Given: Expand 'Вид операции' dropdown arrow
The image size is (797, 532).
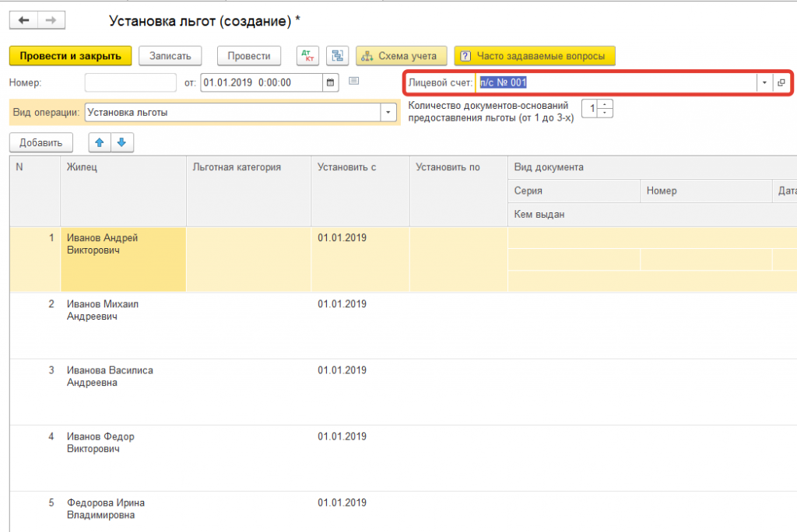Looking at the screenshot, I should coord(388,112).
